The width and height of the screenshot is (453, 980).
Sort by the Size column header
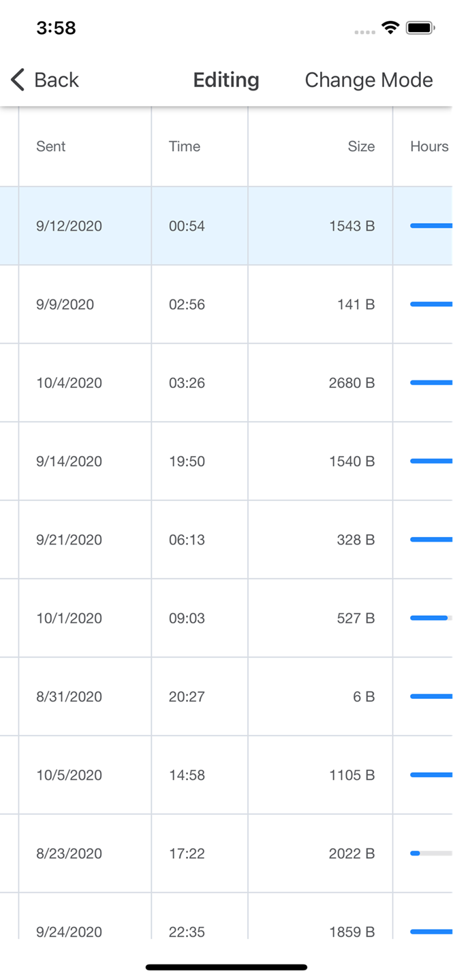tap(361, 146)
